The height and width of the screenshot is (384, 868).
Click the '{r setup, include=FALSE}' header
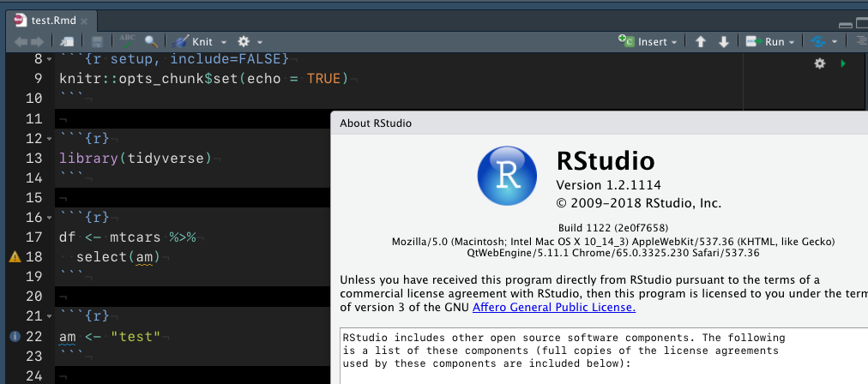click(x=187, y=58)
